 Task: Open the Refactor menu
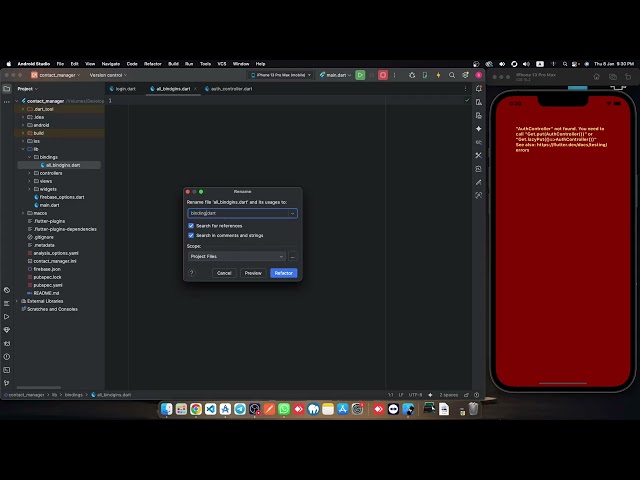point(153,64)
